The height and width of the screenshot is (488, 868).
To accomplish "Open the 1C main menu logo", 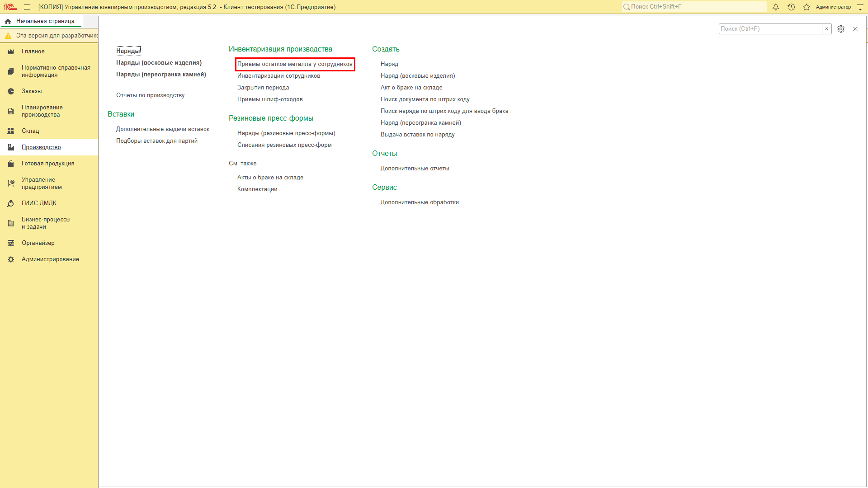I will [10, 7].
